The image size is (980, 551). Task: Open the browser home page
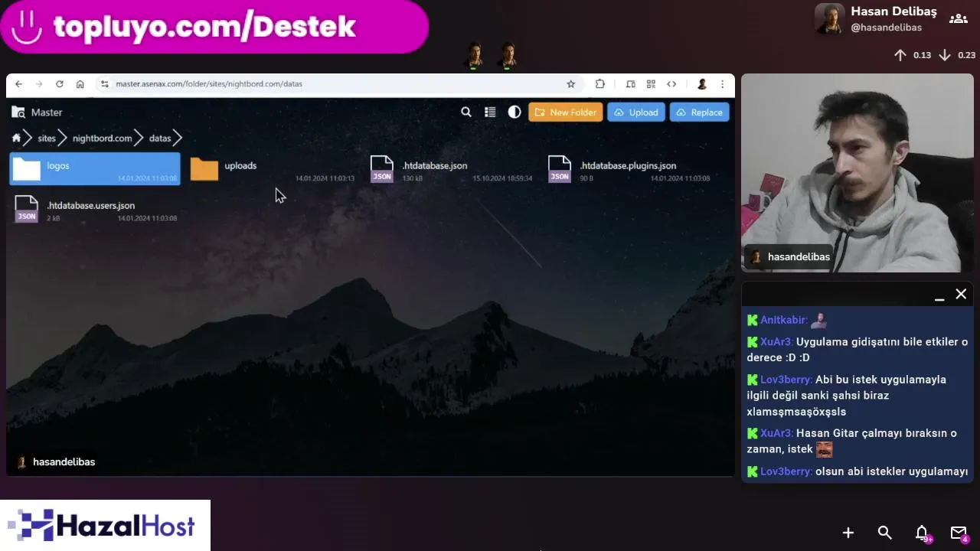pyautogui.click(x=80, y=84)
